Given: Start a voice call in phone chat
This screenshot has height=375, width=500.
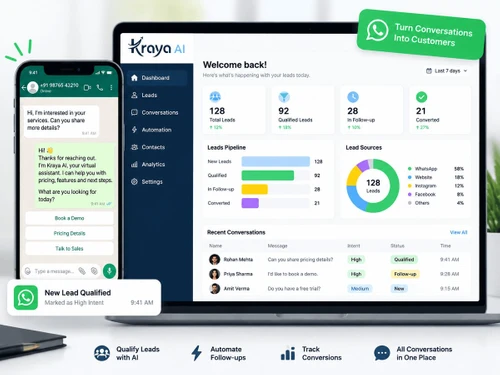Looking at the screenshot, I should click(x=100, y=87).
